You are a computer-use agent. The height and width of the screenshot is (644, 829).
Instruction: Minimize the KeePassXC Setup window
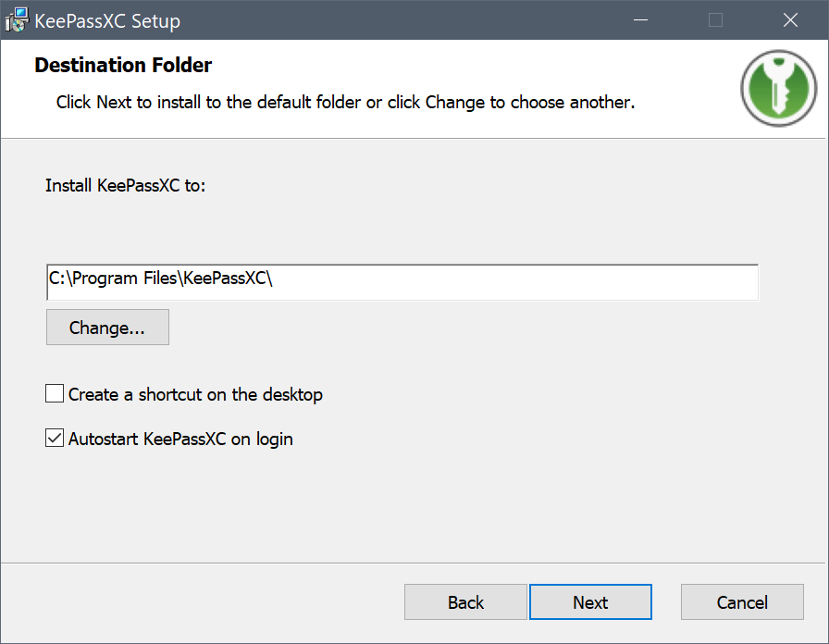(639, 20)
